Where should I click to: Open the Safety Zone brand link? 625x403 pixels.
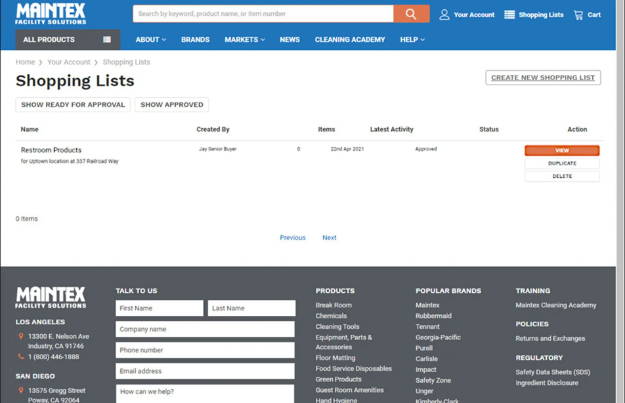pyautogui.click(x=433, y=380)
